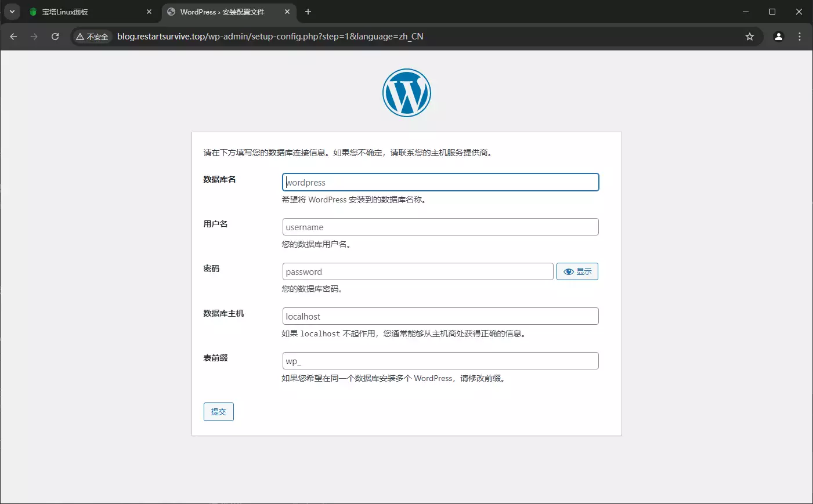Open the Chrome three-dot menu
The image size is (813, 504).
pyautogui.click(x=800, y=37)
